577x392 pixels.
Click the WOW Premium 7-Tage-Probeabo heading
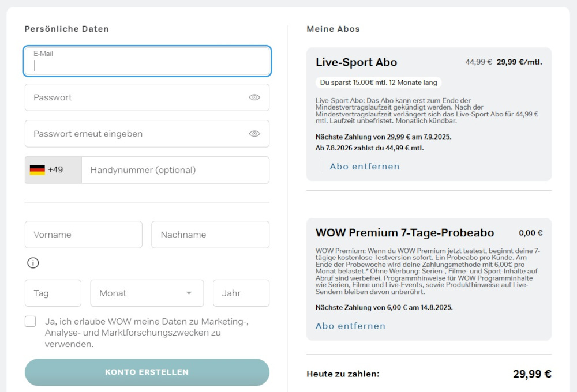(x=405, y=233)
